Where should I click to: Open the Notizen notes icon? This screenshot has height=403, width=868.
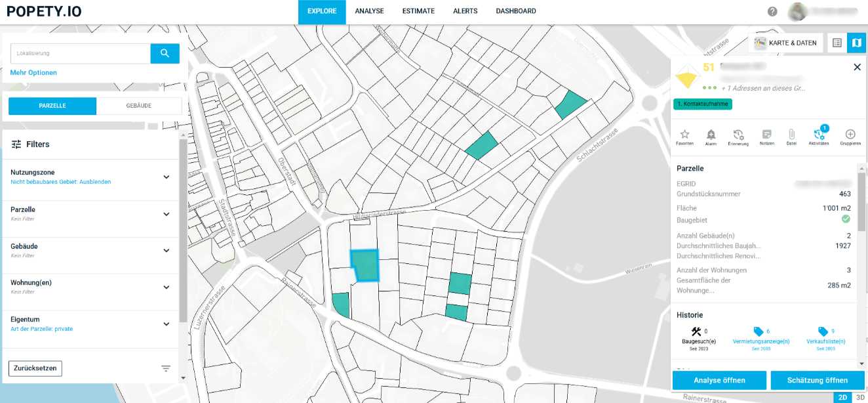point(766,134)
